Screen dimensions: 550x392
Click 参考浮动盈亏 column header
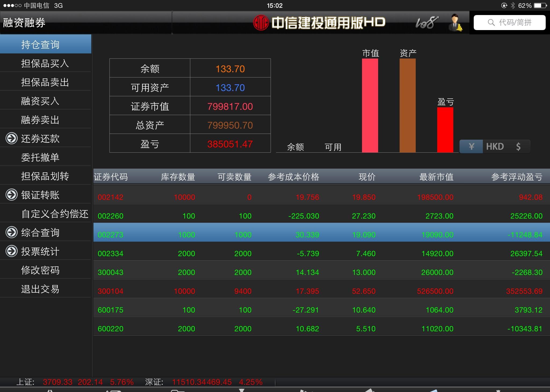[517, 177]
